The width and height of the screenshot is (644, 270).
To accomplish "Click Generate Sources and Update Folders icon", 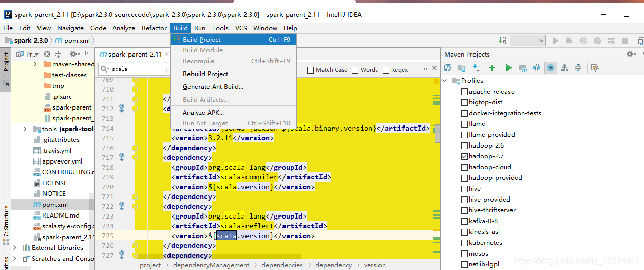I will point(462,68).
